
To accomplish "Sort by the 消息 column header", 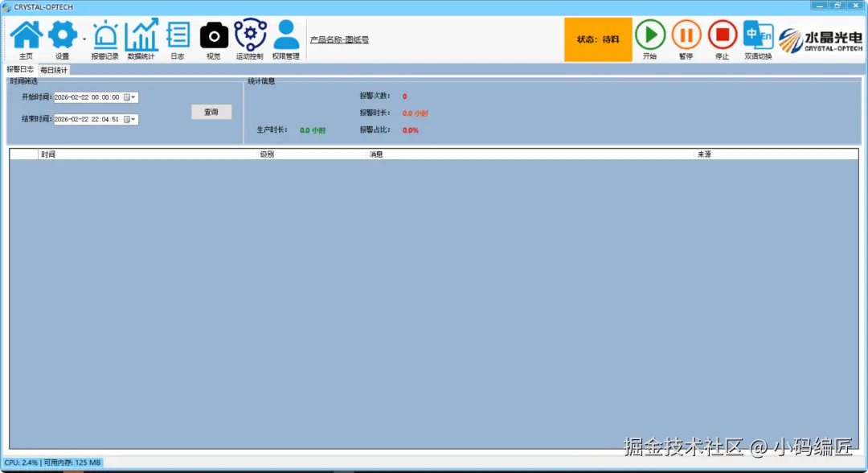I will tap(530, 154).
